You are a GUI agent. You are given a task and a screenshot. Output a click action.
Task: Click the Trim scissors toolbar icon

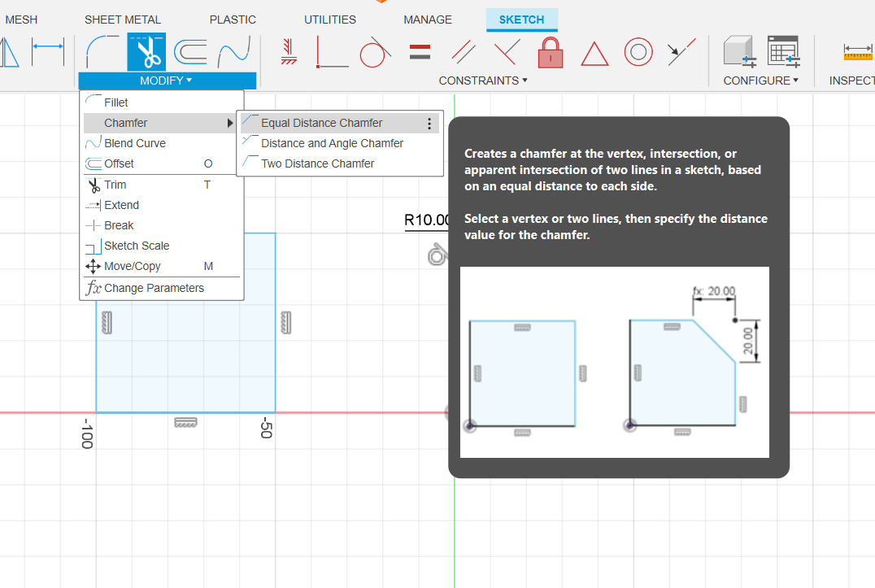tap(146, 52)
